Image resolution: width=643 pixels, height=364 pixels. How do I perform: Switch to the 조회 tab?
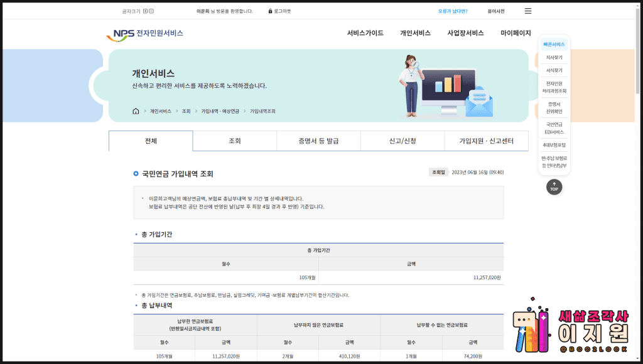(234, 141)
